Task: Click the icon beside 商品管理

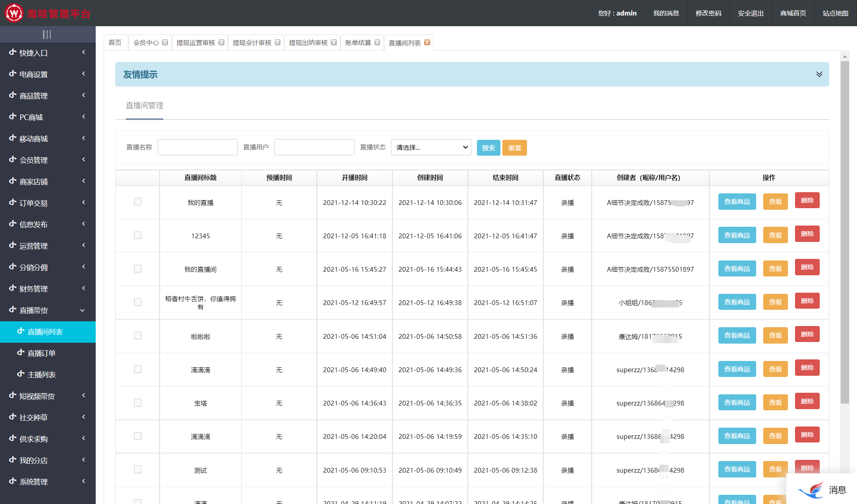Action: (13, 95)
